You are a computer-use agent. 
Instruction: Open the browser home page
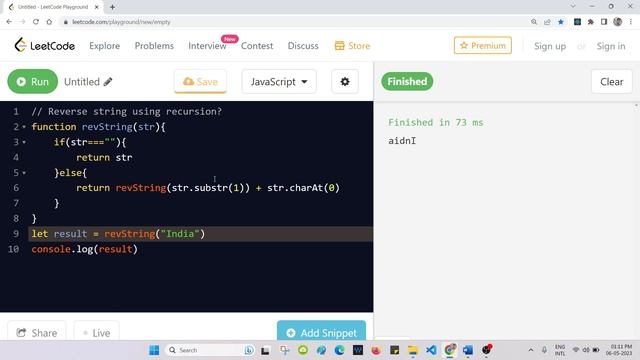[x=49, y=22]
